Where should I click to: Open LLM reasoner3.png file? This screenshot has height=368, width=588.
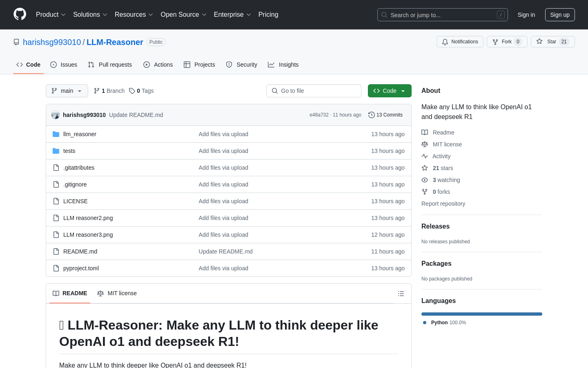pos(88,235)
